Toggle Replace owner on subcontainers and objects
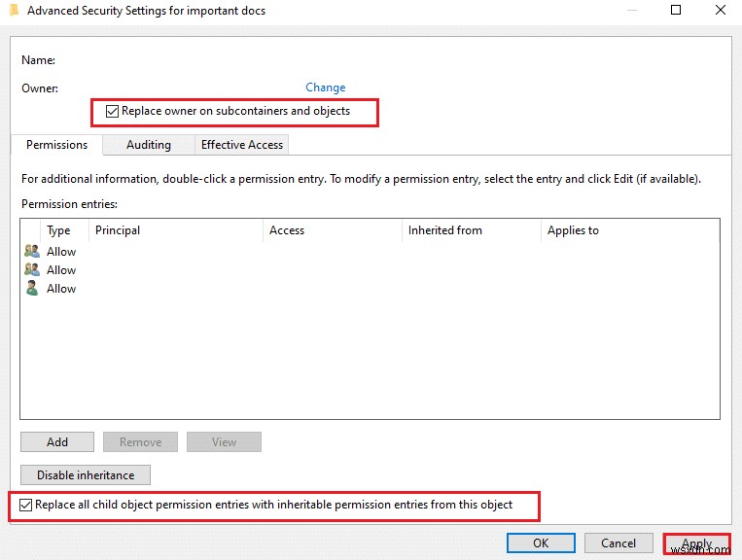Viewport: 742px width, 560px height. tap(112, 111)
